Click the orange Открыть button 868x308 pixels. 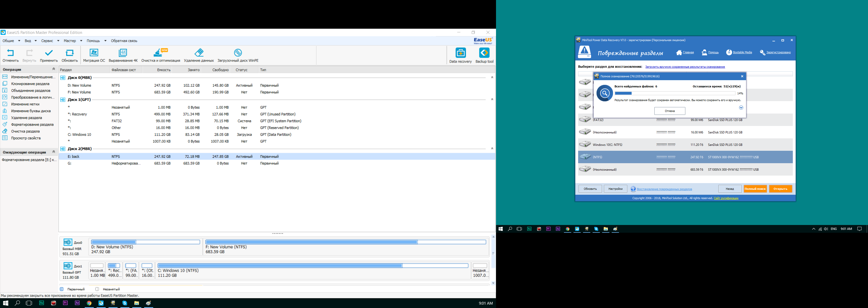pyautogui.click(x=780, y=189)
